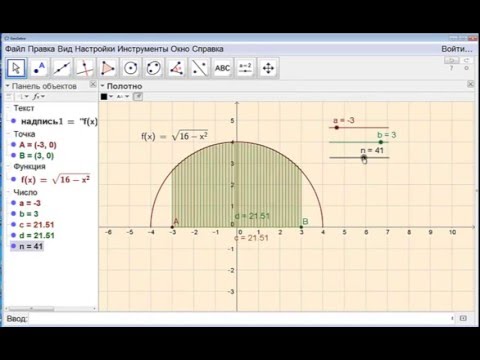Open the black color dropdown in style bar

tap(107, 97)
